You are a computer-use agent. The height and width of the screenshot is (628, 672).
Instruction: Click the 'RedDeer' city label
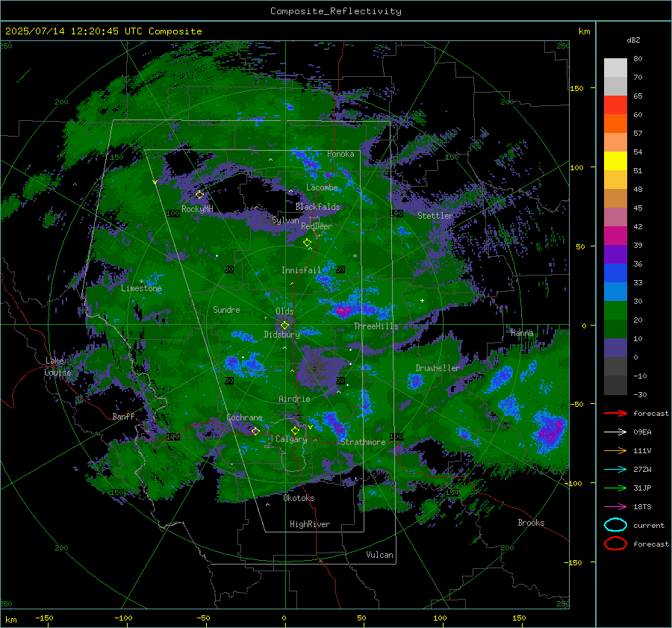[317, 226]
